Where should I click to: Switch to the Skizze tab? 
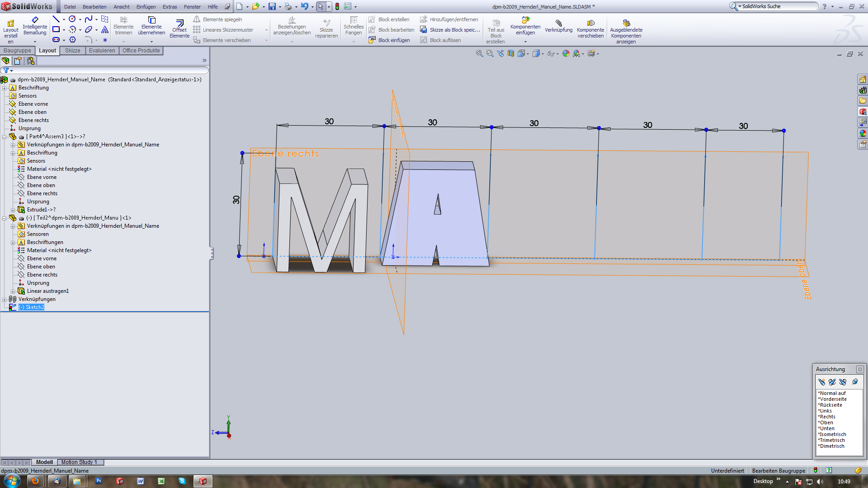72,51
